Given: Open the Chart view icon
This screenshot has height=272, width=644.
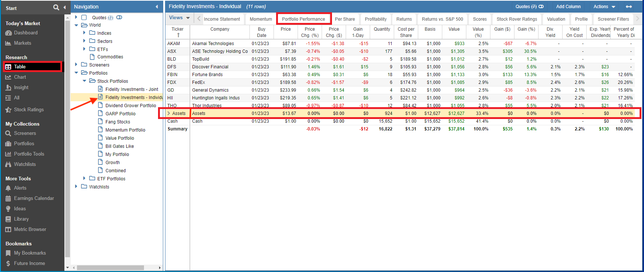Looking at the screenshot, I should click(8, 77).
